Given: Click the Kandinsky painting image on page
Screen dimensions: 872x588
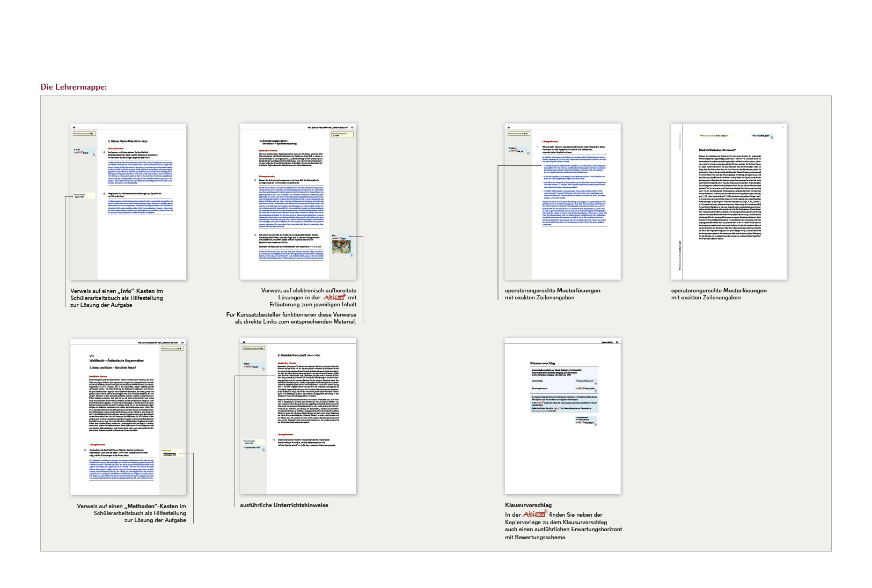Looking at the screenshot, I should (341, 247).
